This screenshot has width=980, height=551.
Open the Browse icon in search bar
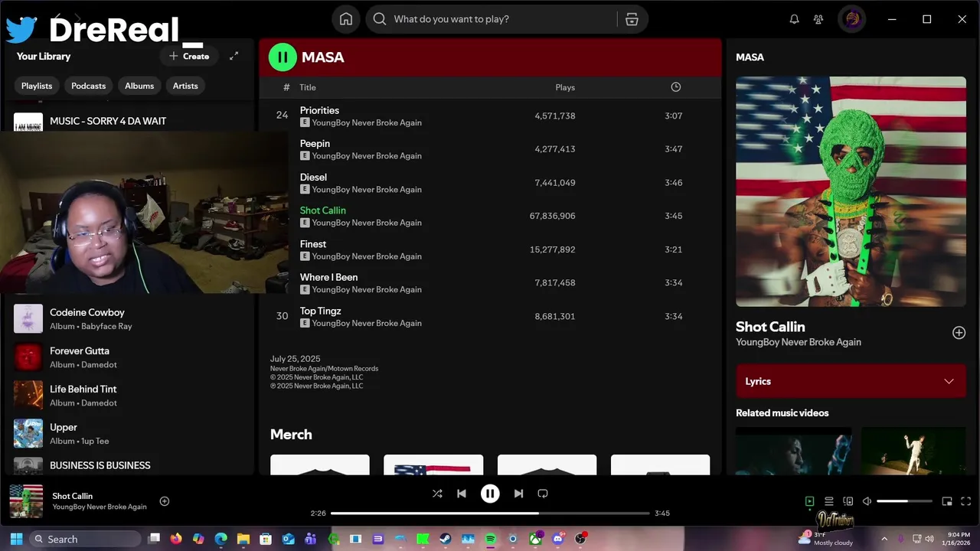pos(632,19)
